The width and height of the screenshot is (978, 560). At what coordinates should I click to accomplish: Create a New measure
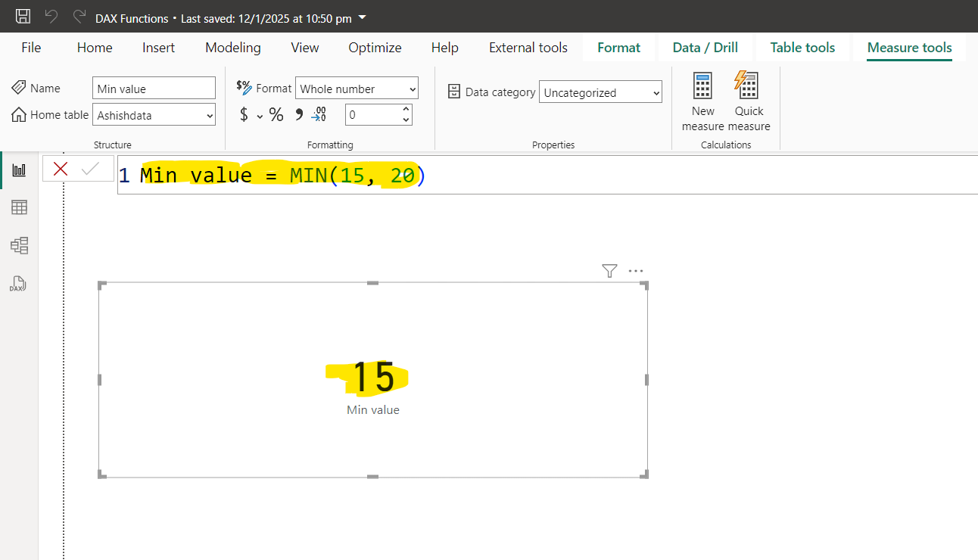pyautogui.click(x=702, y=98)
